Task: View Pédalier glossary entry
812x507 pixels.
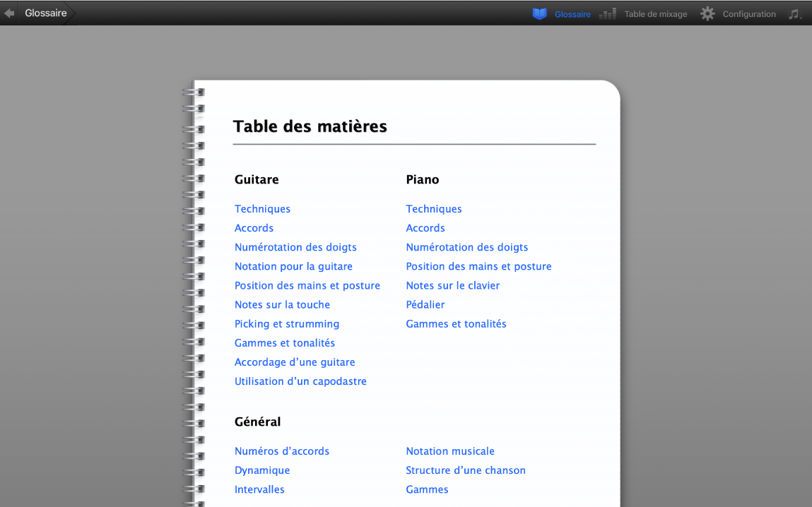Action: coord(425,304)
